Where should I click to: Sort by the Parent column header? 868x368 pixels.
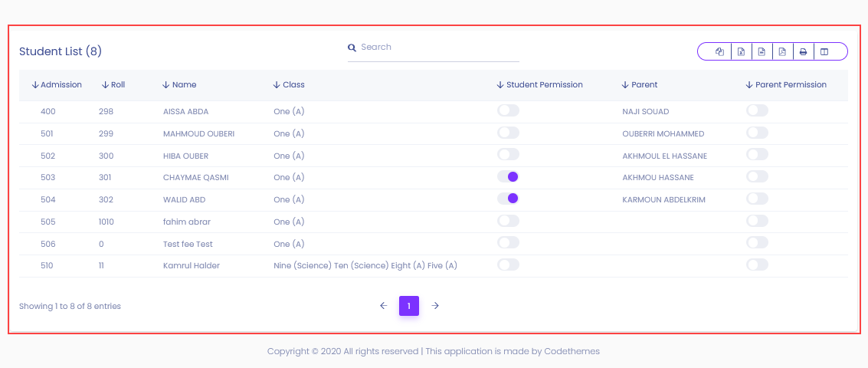click(x=640, y=85)
